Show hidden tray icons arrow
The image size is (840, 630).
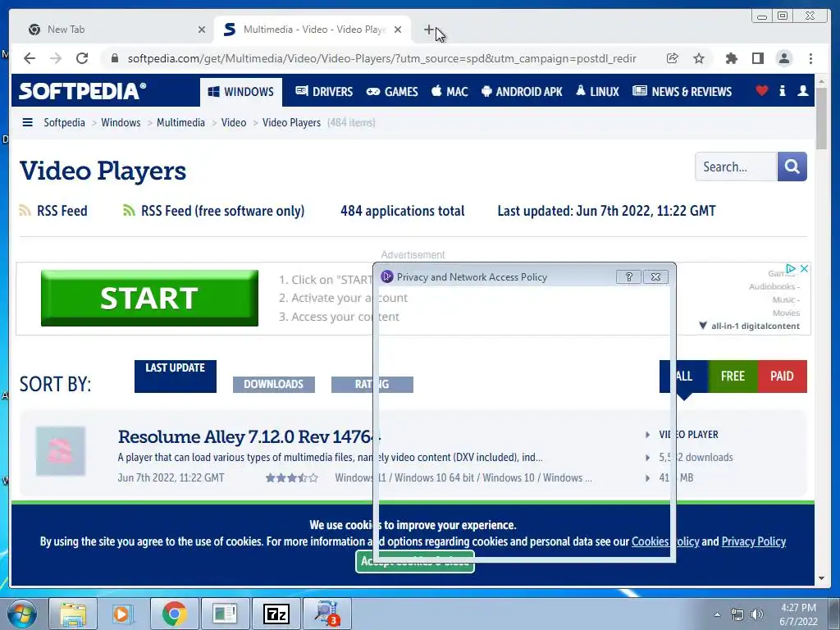tap(717, 614)
